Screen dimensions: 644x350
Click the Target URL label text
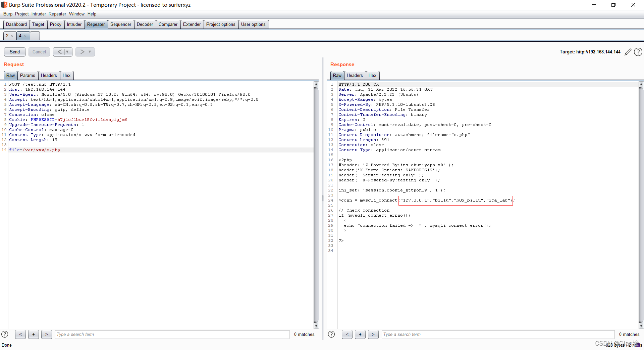(x=590, y=52)
